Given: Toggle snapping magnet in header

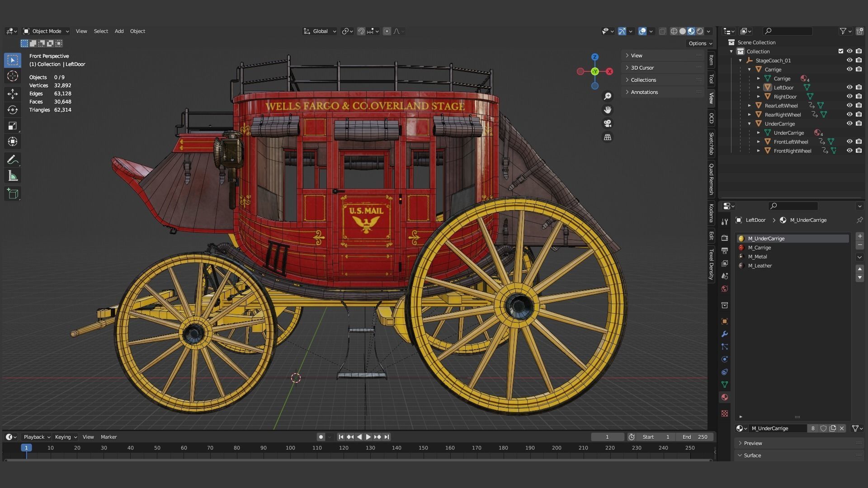Looking at the screenshot, I should click(x=361, y=31).
